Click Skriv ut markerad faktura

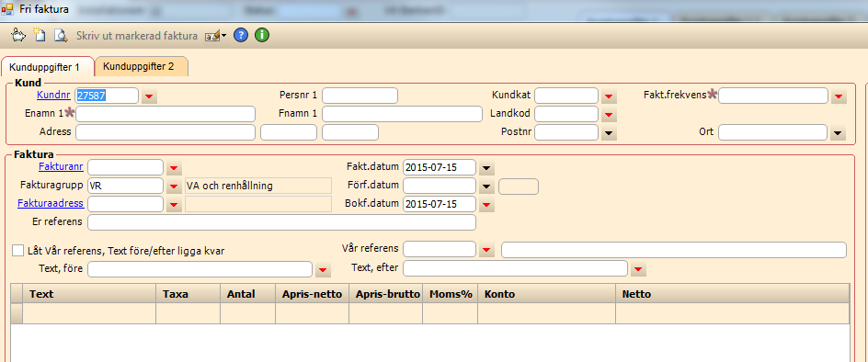pos(136,37)
